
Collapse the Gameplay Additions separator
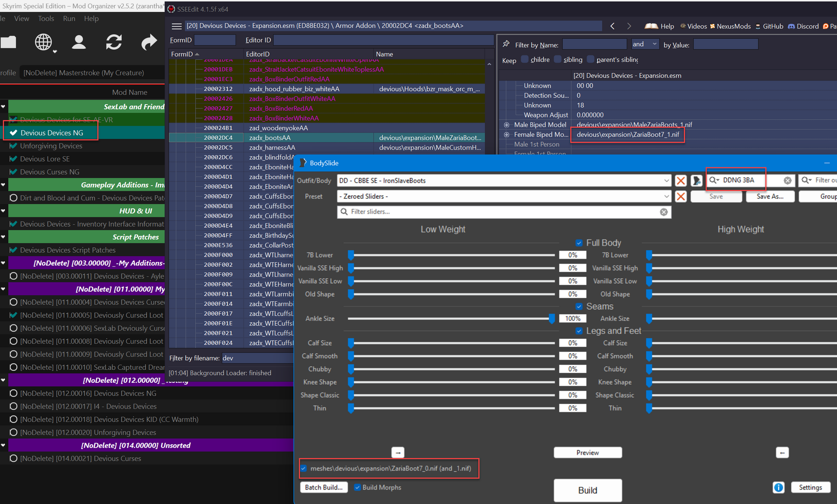(3, 185)
